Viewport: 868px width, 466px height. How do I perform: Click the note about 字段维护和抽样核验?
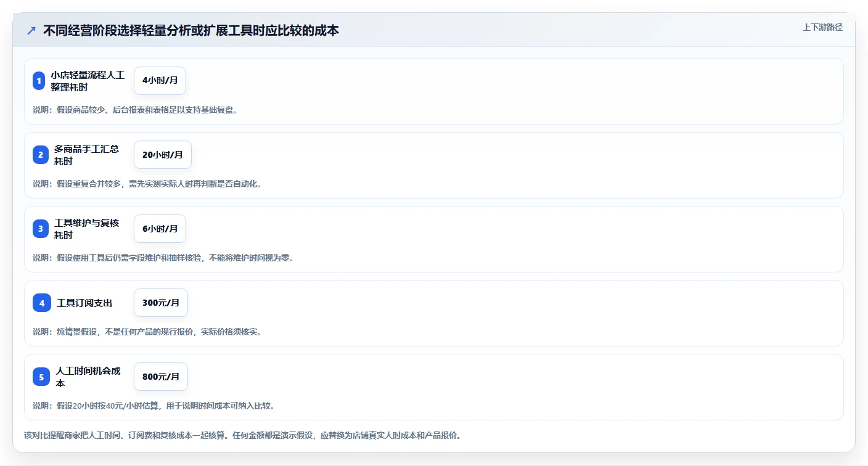click(x=163, y=258)
